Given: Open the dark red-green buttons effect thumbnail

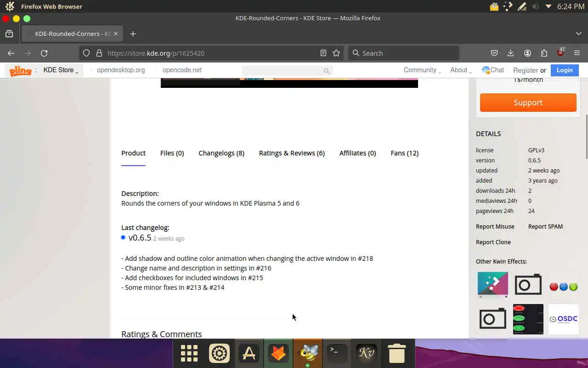Looking at the screenshot, I should (x=528, y=319).
